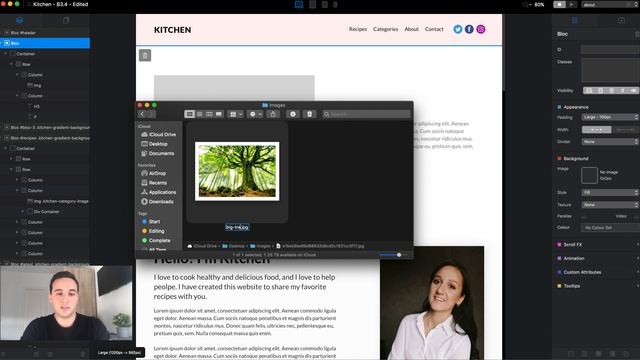Open AirDrop in Finder sidebar
Viewport: 640px width, 360px height.
(x=153, y=173)
